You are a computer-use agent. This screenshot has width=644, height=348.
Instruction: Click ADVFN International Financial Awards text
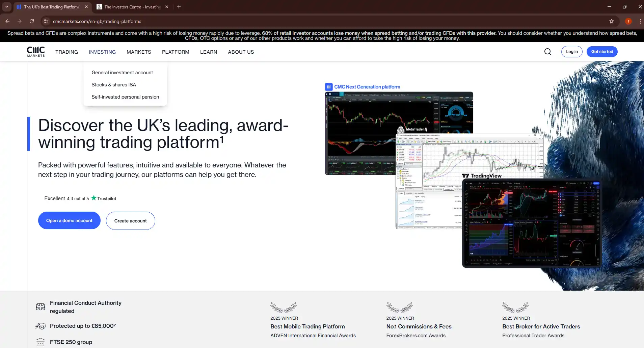[x=313, y=336]
